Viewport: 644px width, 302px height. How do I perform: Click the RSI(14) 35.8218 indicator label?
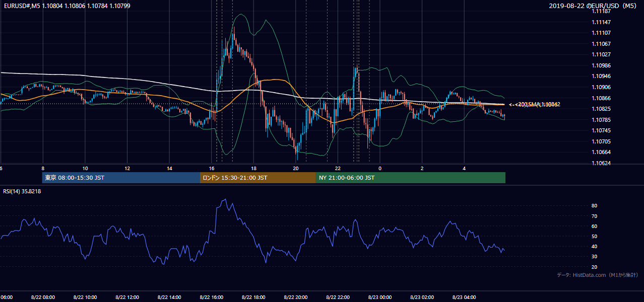point(22,191)
